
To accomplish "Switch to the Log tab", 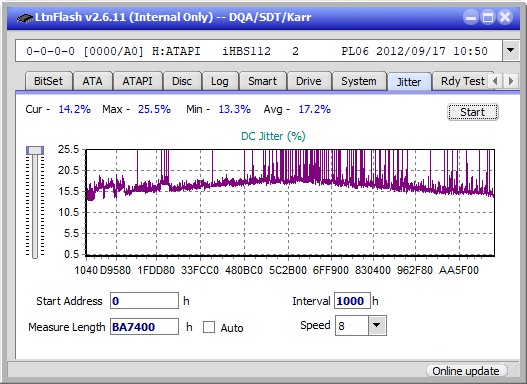I will [220, 81].
